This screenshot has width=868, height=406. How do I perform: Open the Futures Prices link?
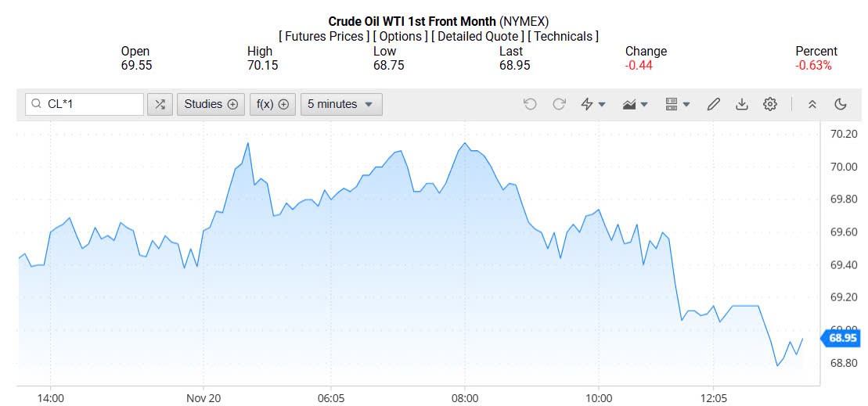click(x=324, y=36)
